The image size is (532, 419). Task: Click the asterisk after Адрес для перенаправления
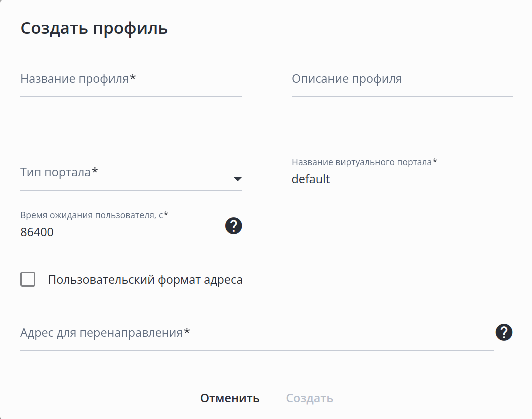pos(187,331)
